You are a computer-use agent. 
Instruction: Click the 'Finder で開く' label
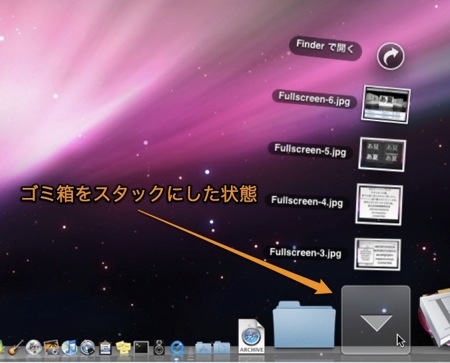325,49
